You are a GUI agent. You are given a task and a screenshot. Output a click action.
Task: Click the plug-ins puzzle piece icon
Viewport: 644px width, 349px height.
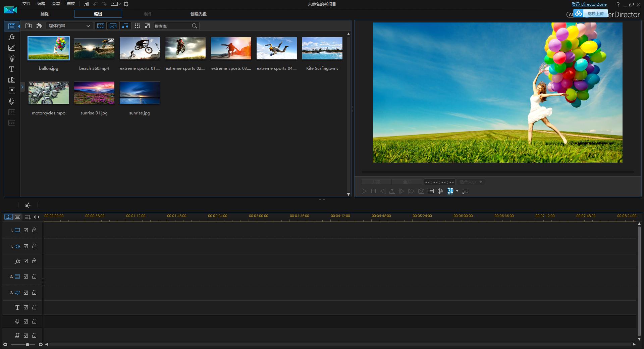point(39,26)
